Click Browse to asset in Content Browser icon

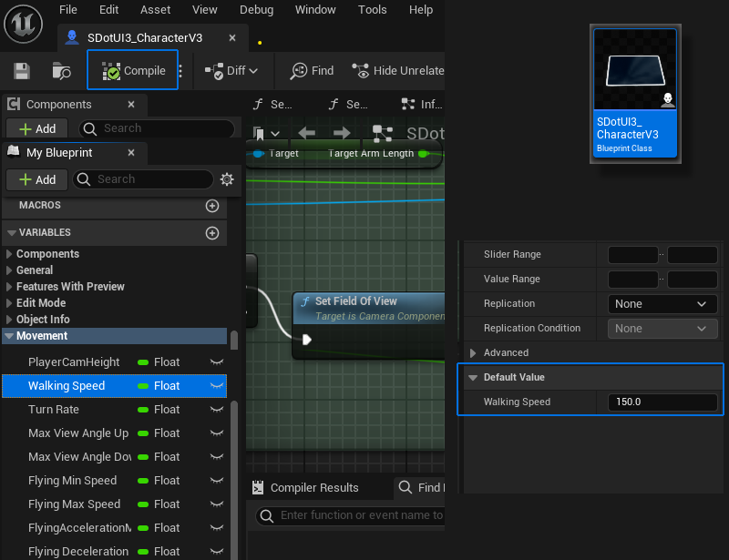coord(62,71)
